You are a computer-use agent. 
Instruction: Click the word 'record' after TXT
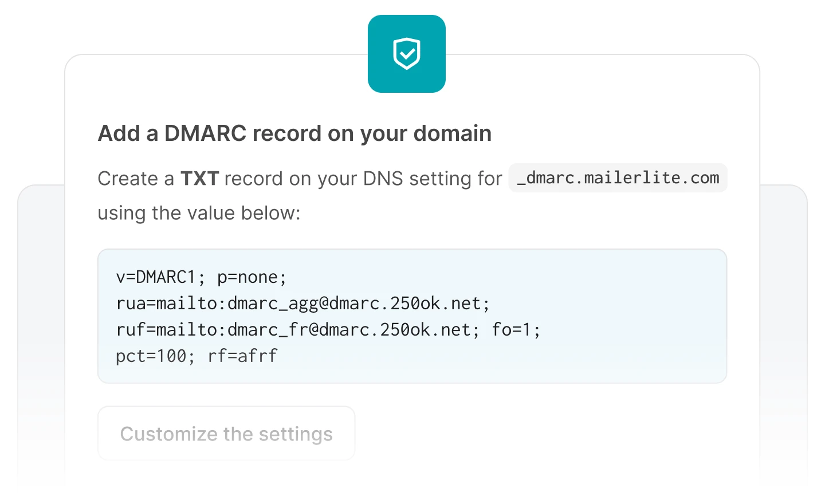[254, 179]
